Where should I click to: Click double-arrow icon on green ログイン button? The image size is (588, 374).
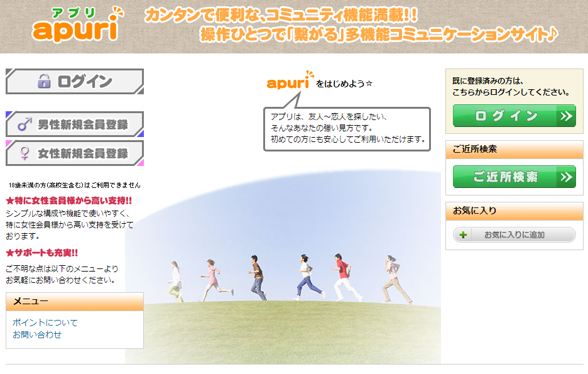click(566, 116)
